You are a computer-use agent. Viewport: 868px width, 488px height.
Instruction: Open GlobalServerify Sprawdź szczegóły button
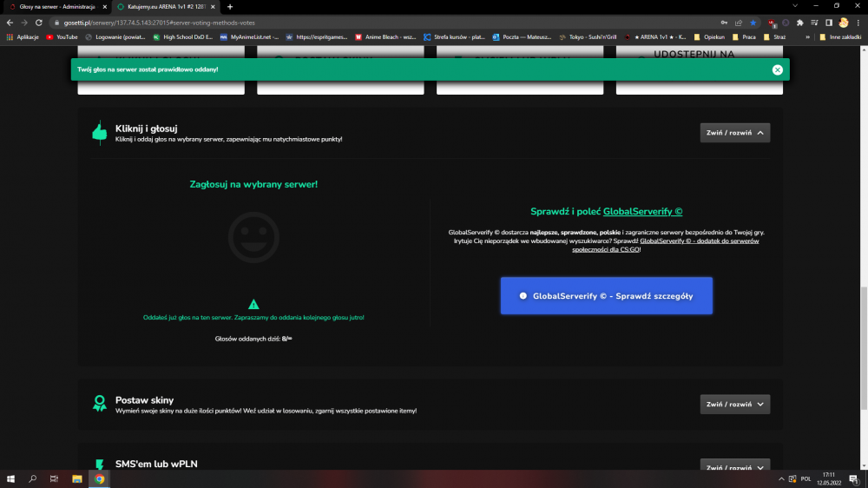pos(606,296)
